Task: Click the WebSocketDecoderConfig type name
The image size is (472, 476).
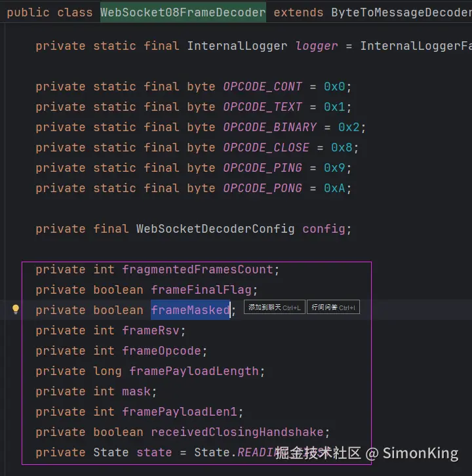Action: (215, 229)
